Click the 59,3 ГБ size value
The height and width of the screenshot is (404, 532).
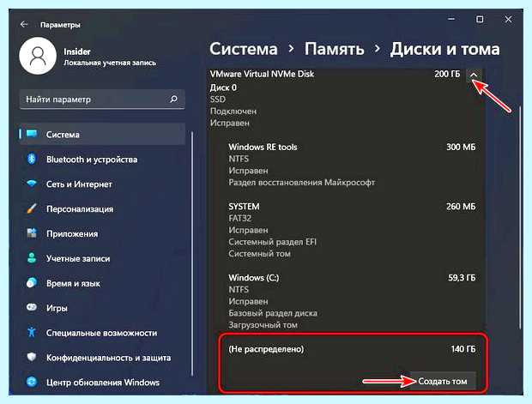coord(462,278)
